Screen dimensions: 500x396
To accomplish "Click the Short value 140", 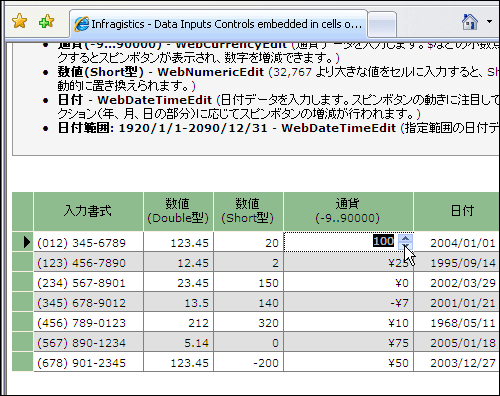I will coord(248,302).
